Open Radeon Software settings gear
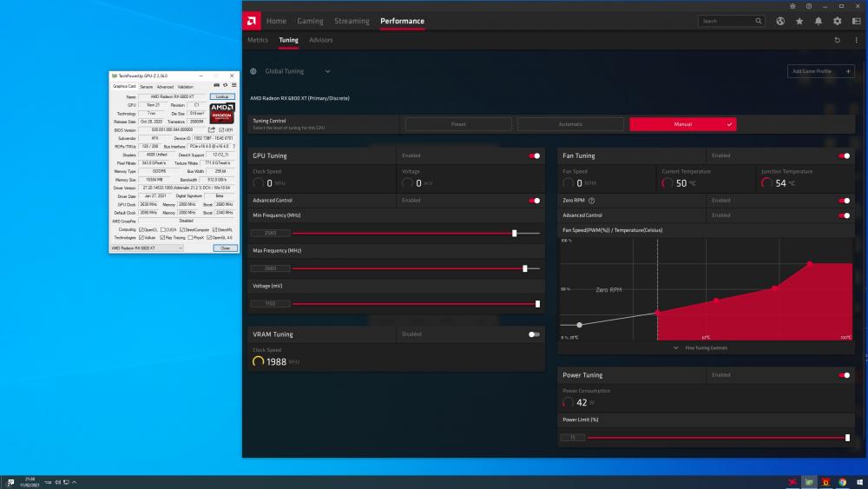868x489 pixels. tap(837, 21)
